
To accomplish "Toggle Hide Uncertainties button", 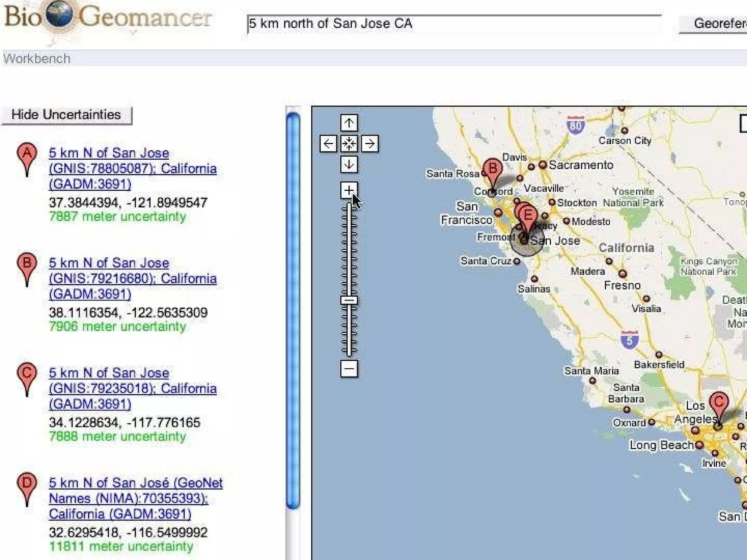I will [x=66, y=115].
